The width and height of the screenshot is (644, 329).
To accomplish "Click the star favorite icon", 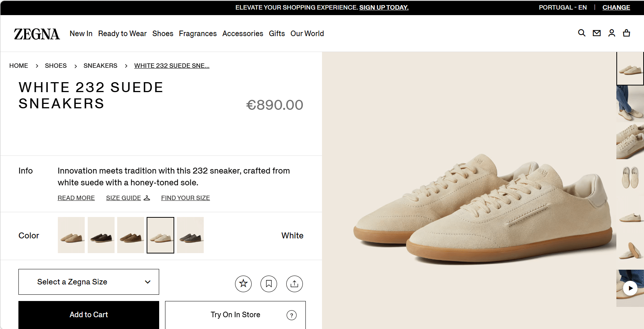I will click(243, 284).
